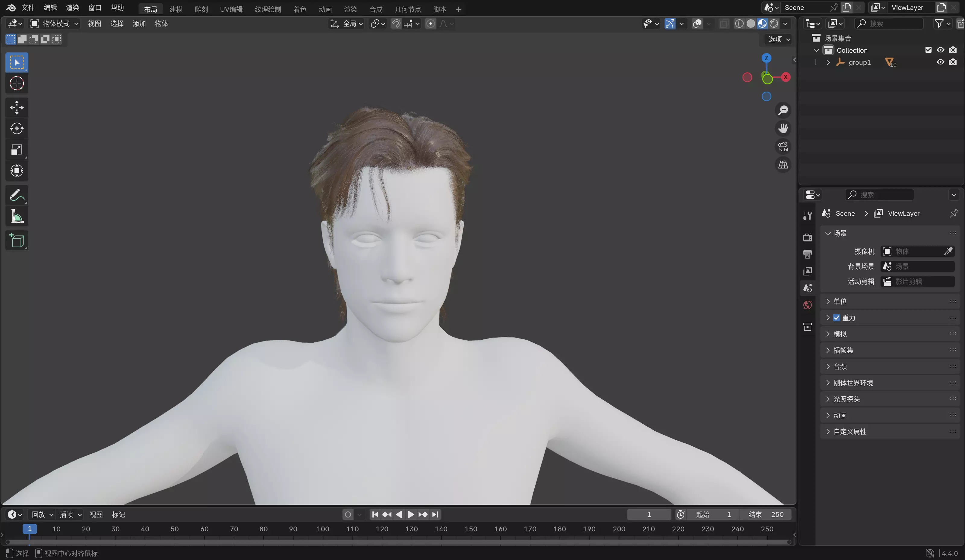Switch to solid shading mode

(751, 24)
